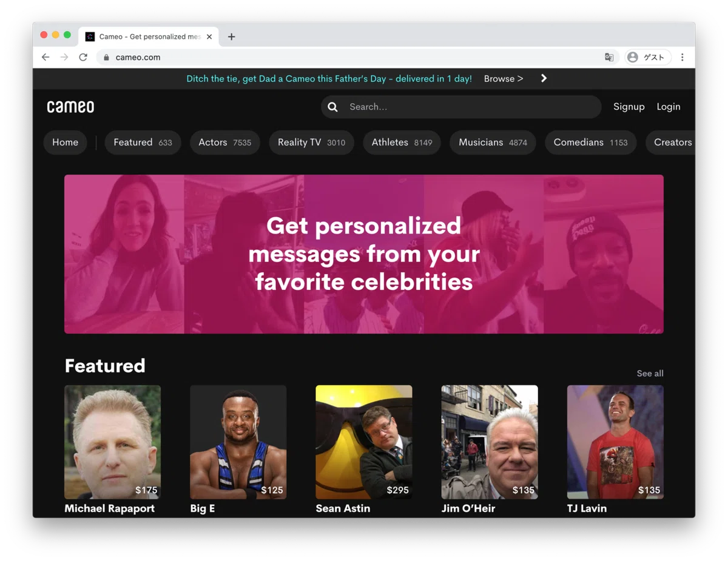This screenshot has height=561, width=728.
Task: Open Jim O'Heir's photo card
Action: click(489, 442)
